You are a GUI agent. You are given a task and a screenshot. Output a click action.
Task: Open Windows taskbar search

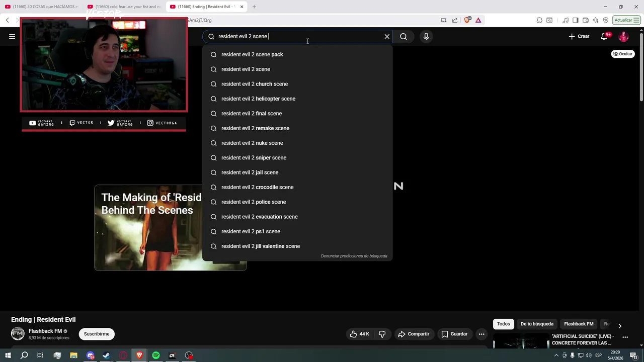point(24,355)
